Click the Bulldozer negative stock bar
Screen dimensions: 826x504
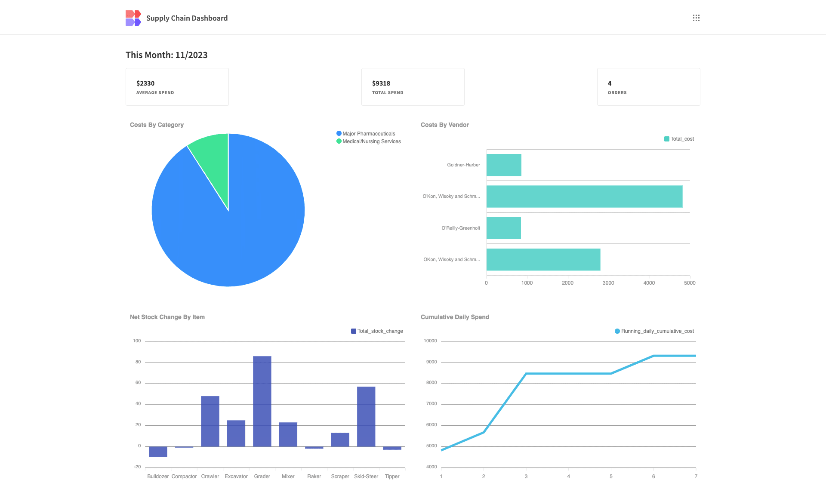coord(158,452)
